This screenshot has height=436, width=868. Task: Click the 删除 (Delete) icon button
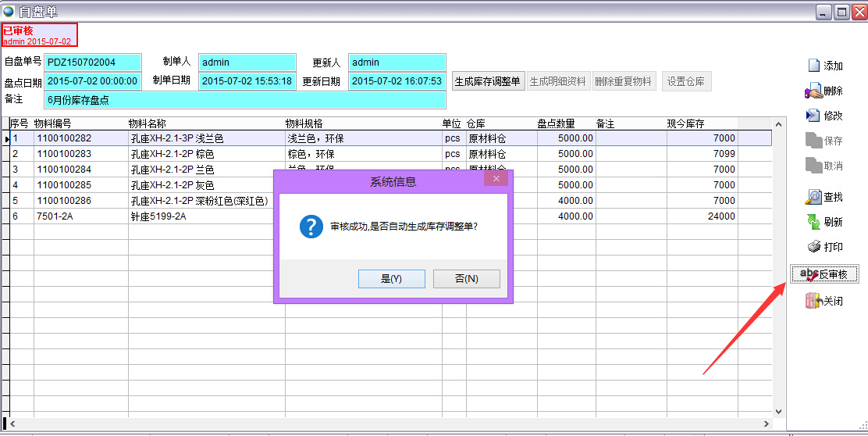(824, 91)
